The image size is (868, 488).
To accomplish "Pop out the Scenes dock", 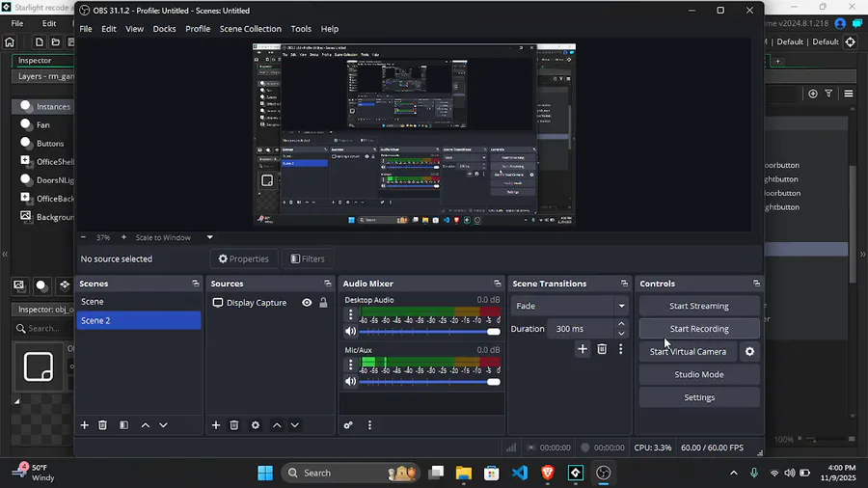I will click(x=196, y=284).
